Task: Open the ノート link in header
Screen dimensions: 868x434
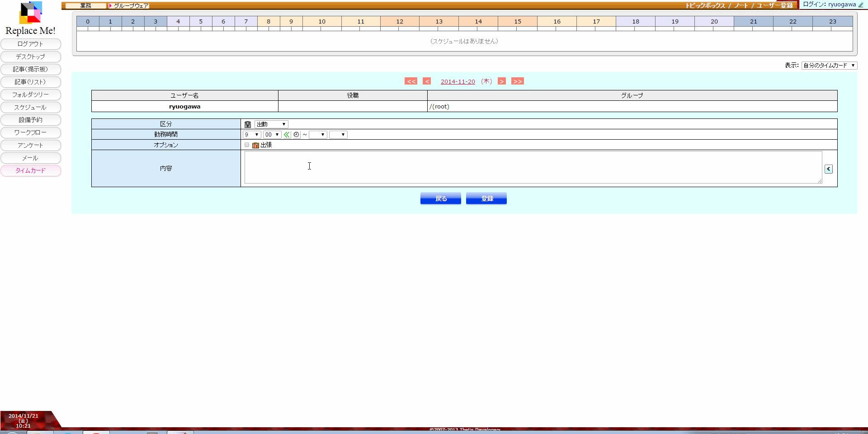Action: 741,5
